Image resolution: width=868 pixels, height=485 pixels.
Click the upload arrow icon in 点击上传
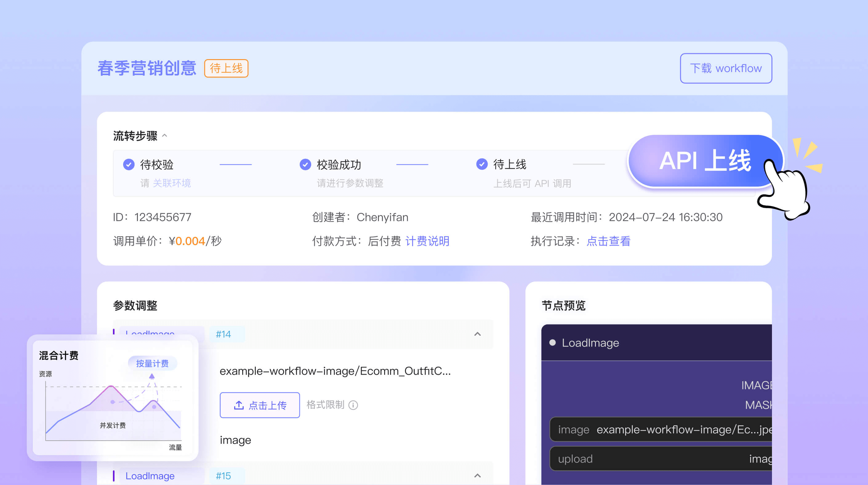coord(239,405)
